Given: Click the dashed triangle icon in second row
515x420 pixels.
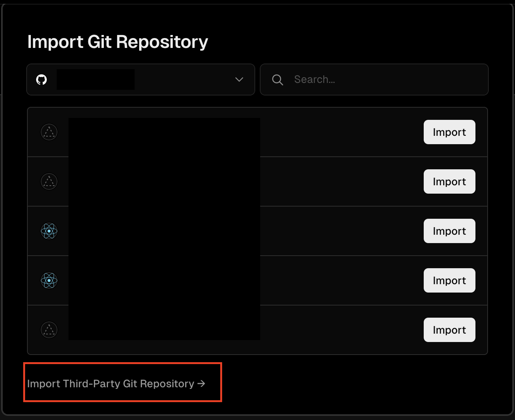Looking at the screenshot, I should (x=49, y=181).
